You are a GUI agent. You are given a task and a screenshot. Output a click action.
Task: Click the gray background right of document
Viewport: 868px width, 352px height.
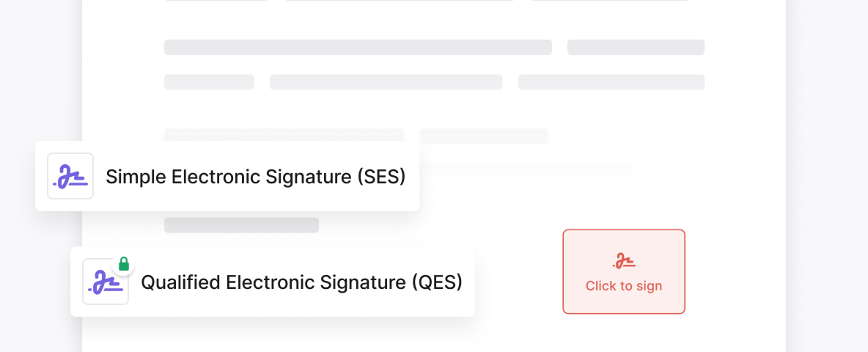coord(827,176)
